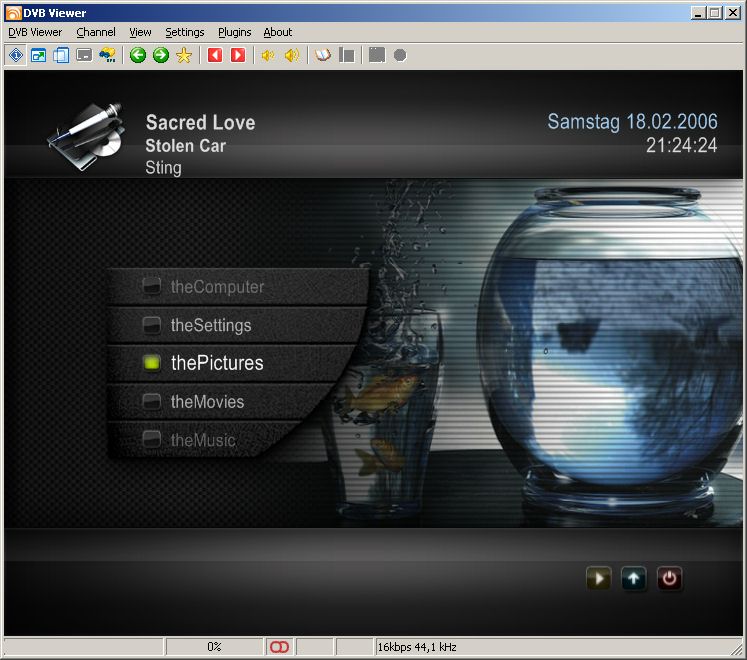Click the yellow star favourites icon

click(x=184, y=55)
